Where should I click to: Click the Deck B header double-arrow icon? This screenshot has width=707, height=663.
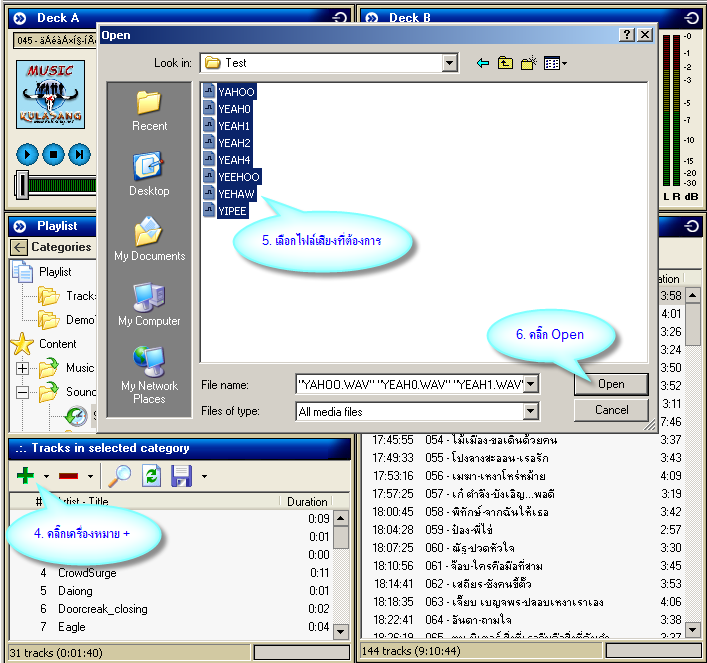(x=372, y=18)
